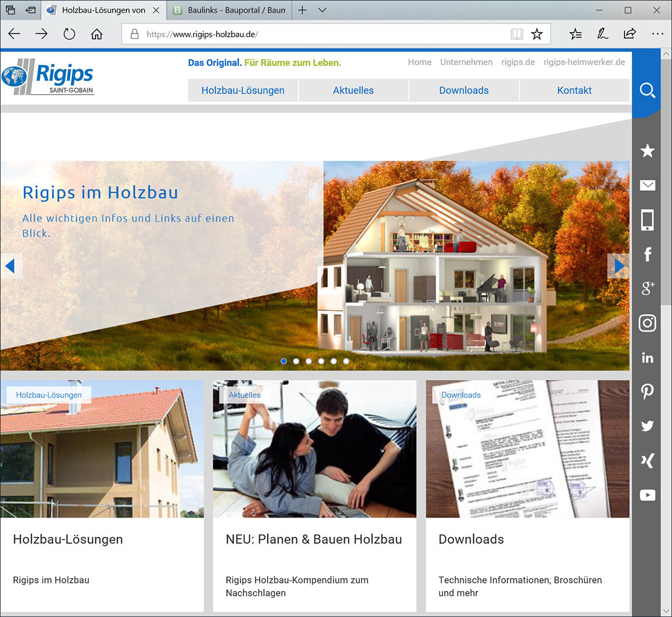The width and height of the screenshot is (672, 617).
Task: Open the Xing sidebar icon
Action: click(647, 461)
